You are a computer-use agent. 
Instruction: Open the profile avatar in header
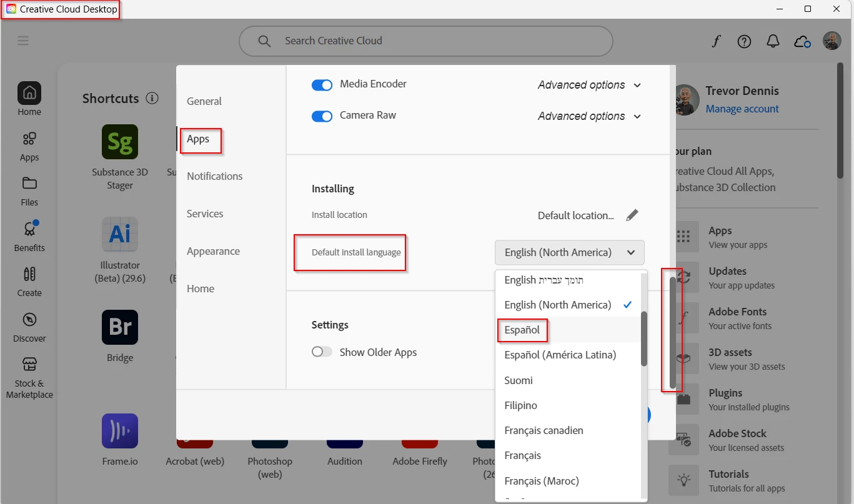[x=832, y=41]
